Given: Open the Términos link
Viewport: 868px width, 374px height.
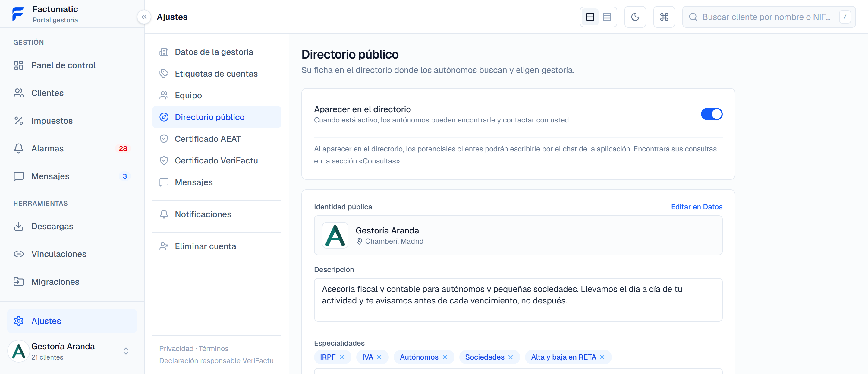Looking at the screenshot, I should click(x=214, y=348).
